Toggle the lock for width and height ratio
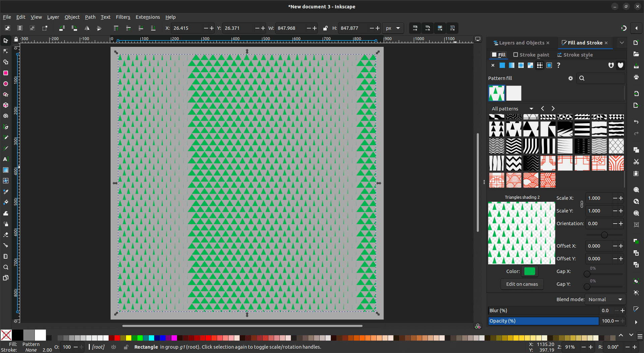The height and width of the screenshot is (353, 644). coord(325,28)
